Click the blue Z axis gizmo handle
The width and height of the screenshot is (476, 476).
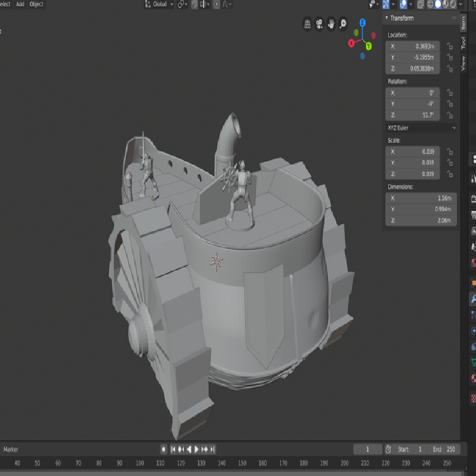[x=362, y=22]
